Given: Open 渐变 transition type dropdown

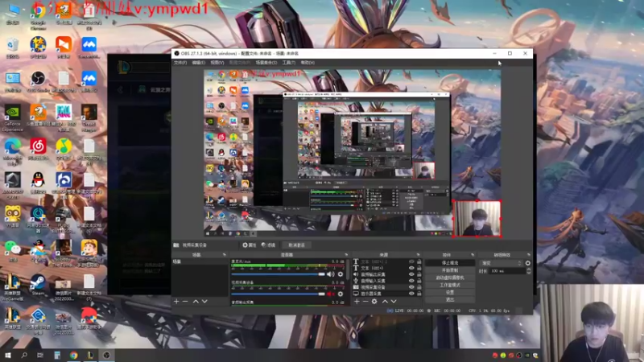Looking at the screenshot, I should 502,263.
